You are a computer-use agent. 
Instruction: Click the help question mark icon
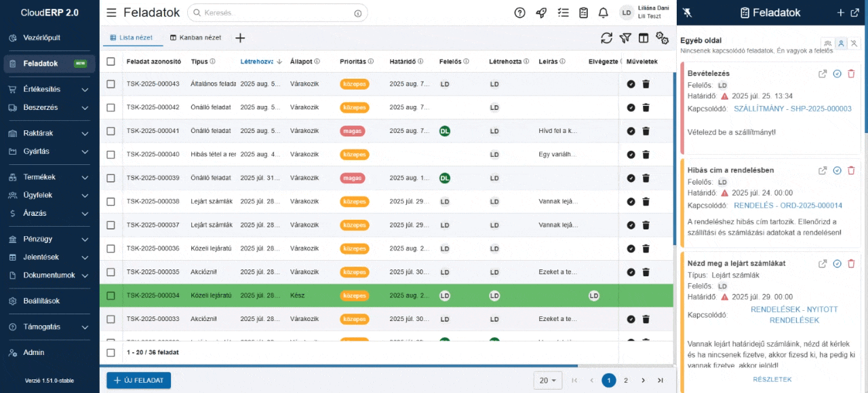[519, 12]
